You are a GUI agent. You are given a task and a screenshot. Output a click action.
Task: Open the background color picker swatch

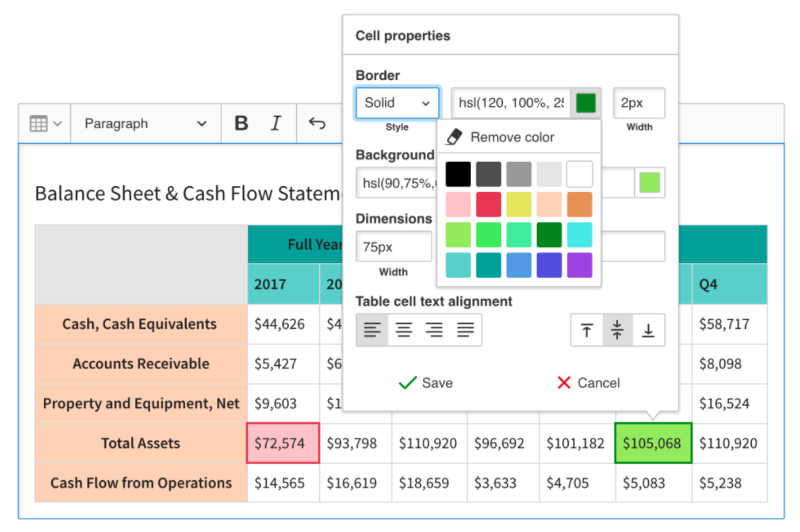tap(649, 183)
